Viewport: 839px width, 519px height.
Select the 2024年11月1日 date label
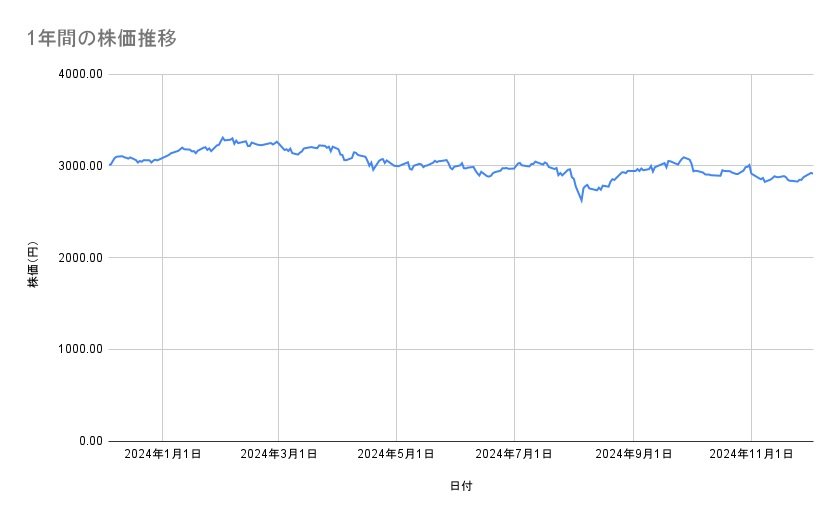tap(750, 455)
